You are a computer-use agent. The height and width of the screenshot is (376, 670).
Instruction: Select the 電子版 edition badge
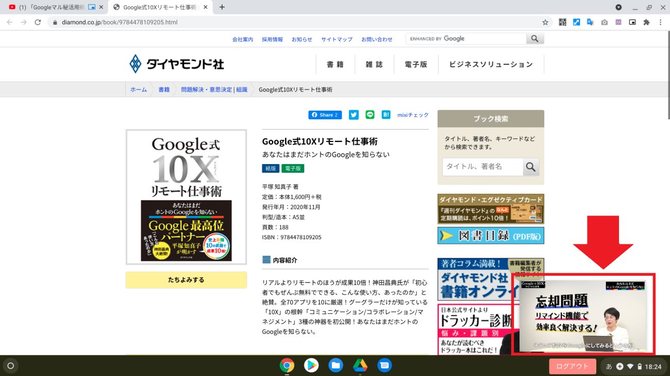coord(293,169)
